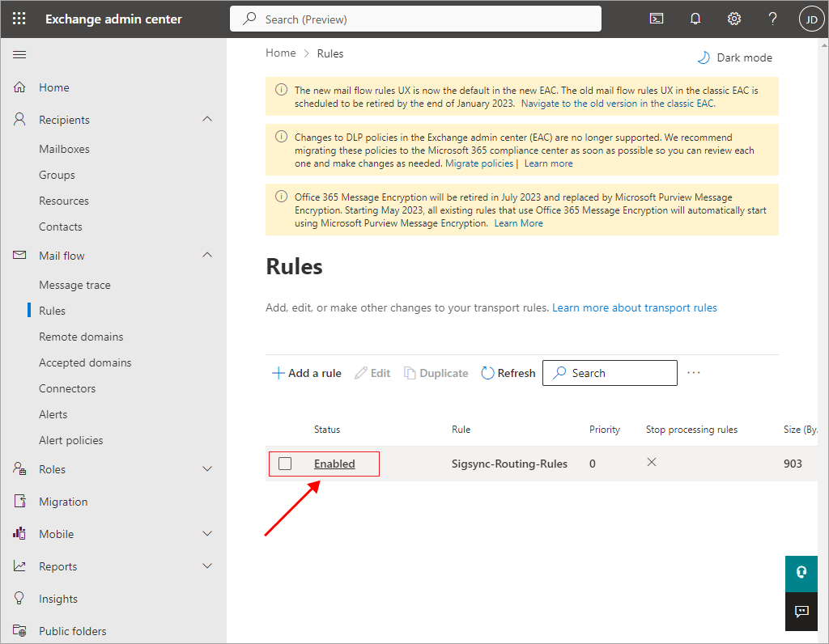Open the feedback chat bubble widget
This screenshot has height=644, width=829.
click(x=801, y=612)
